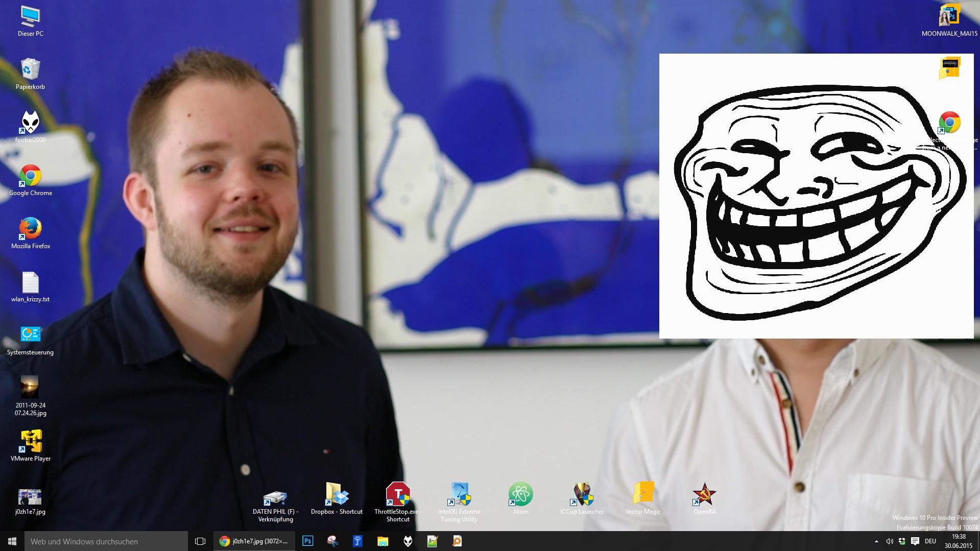This screenshot has width=980, height=551.
Task: Select the wlan_krizzy.txt text file
Action: pyautogui.click(x=30, y=287)
